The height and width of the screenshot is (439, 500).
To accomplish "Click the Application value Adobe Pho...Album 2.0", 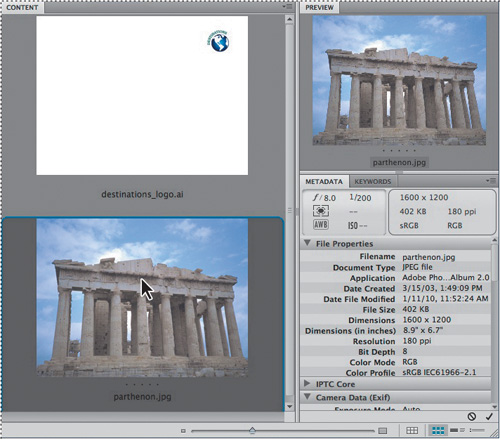I will coord(446,278).
